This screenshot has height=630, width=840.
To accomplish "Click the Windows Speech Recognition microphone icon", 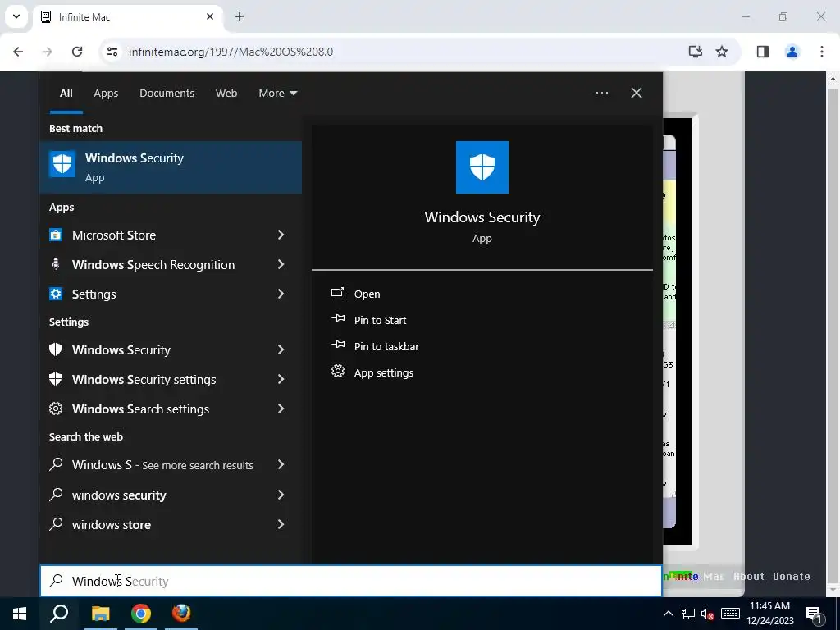I will coord(56,264).
